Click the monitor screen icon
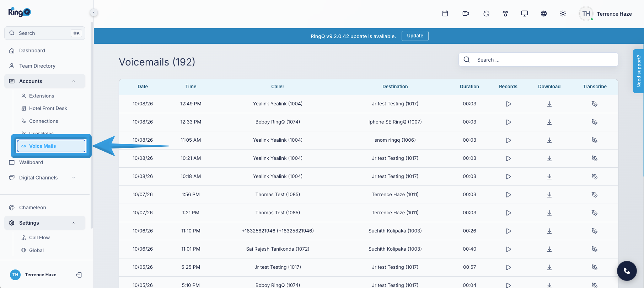 525,14
